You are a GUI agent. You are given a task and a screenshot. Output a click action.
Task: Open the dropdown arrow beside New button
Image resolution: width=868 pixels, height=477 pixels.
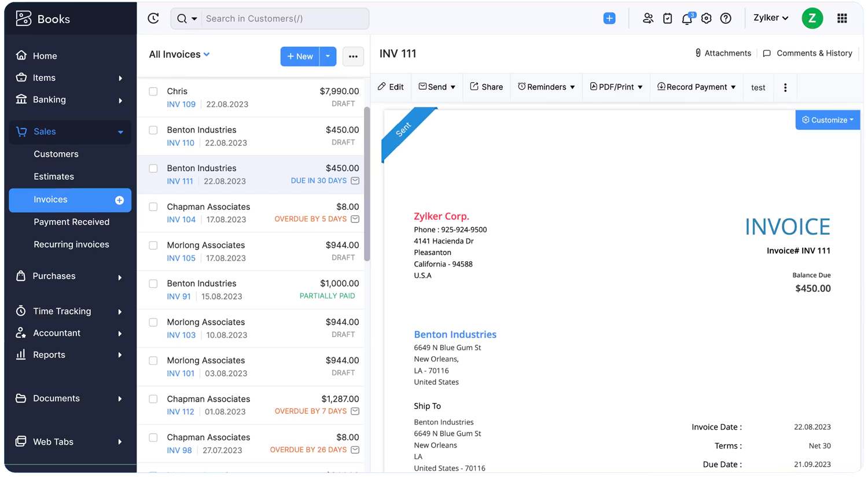tap(328, 56)
